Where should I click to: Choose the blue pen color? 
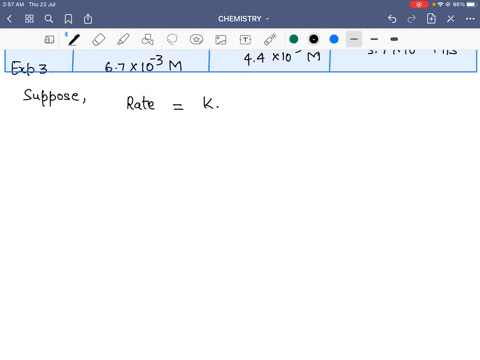pyautogui.click(x=334, y=39)
